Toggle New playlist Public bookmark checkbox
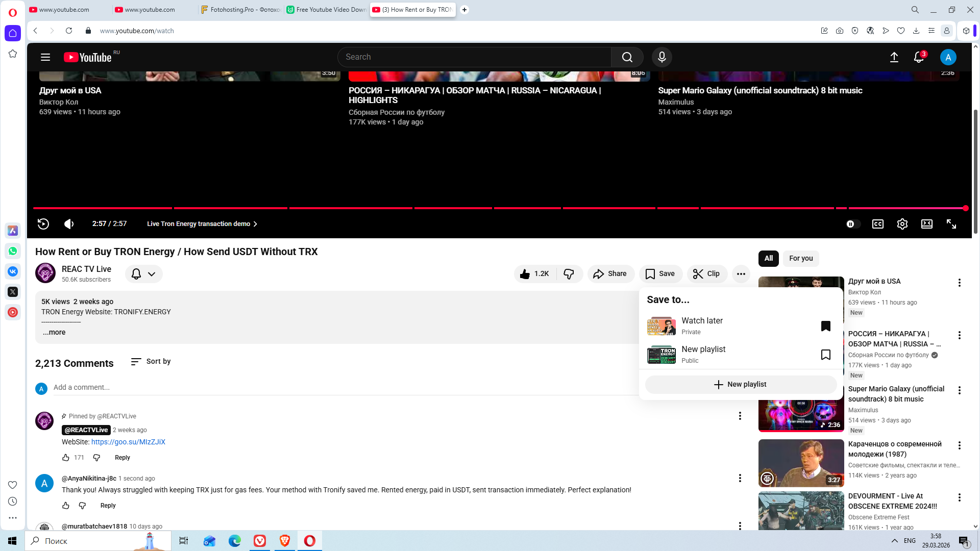 (825, 355)
